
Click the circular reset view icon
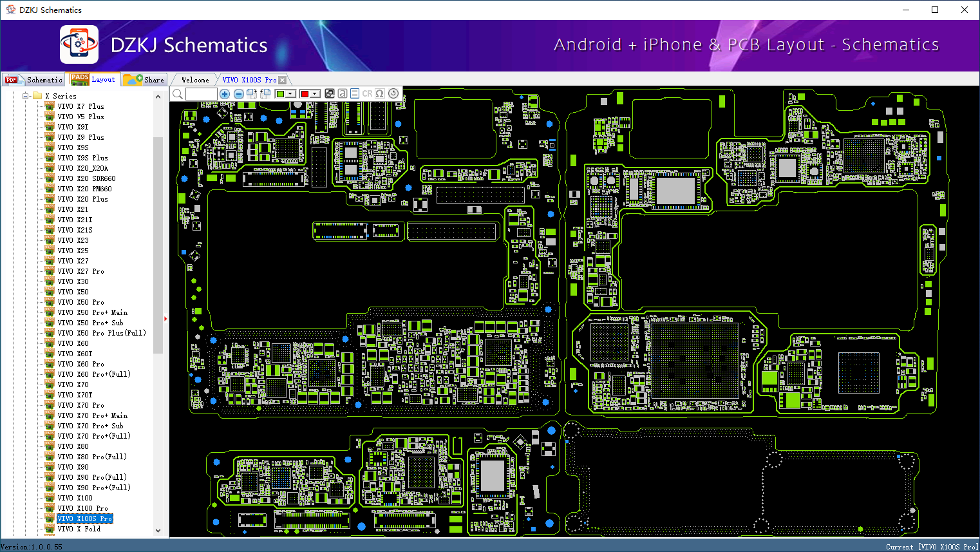click(393, 93)
